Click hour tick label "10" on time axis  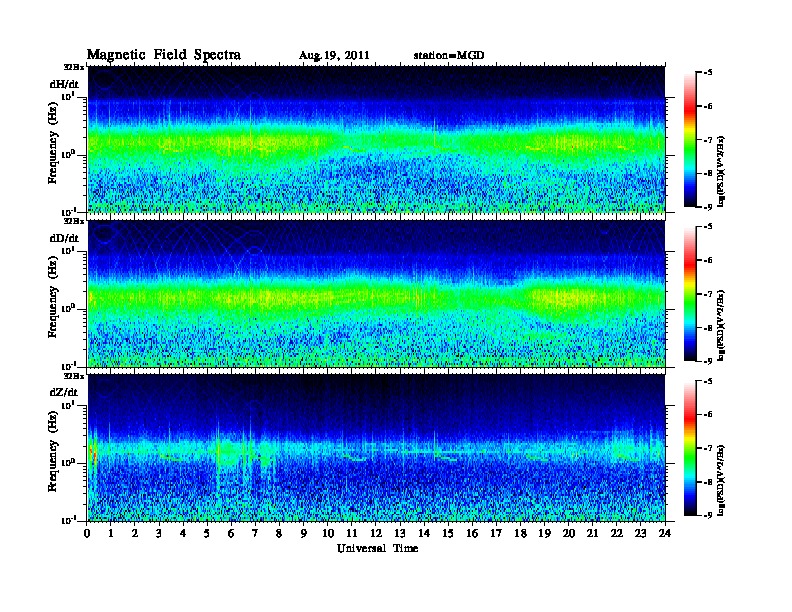[328, 534]
